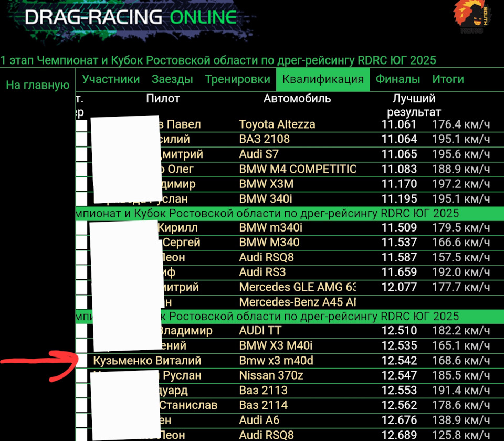Viewport: 504px width, 441px height.
Task: Click the Drag-Racing Online logo
Action: tap(131, 17)
